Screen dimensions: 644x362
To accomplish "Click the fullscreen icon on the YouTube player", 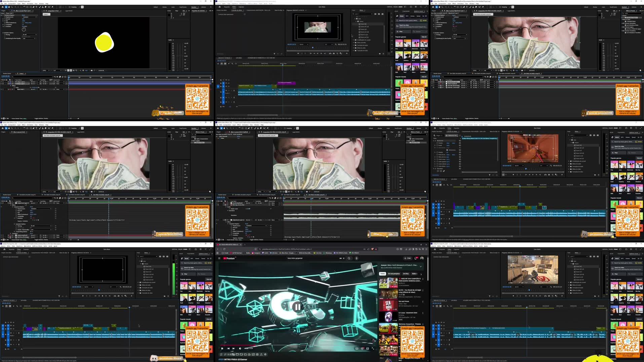I will [373, 349].
